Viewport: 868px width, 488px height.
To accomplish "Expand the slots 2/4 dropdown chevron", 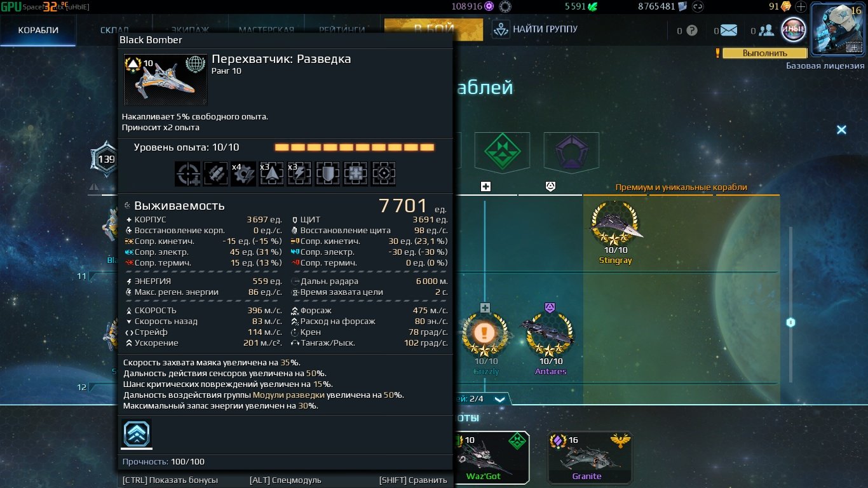I will pyautogui.click(x=499, y=399).
